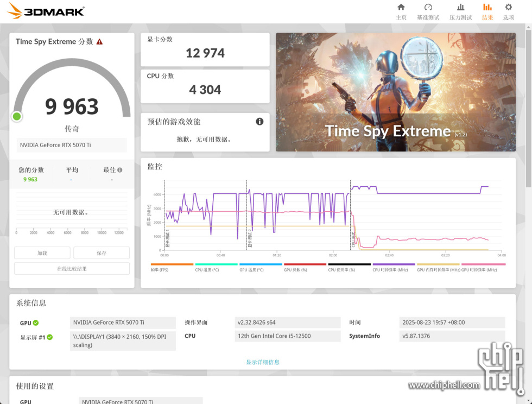The height and width of the screenshot is (404, 532).
Task: Toggle the GPU 负载 red legend swatch
Action: click(x=305, y=264)
